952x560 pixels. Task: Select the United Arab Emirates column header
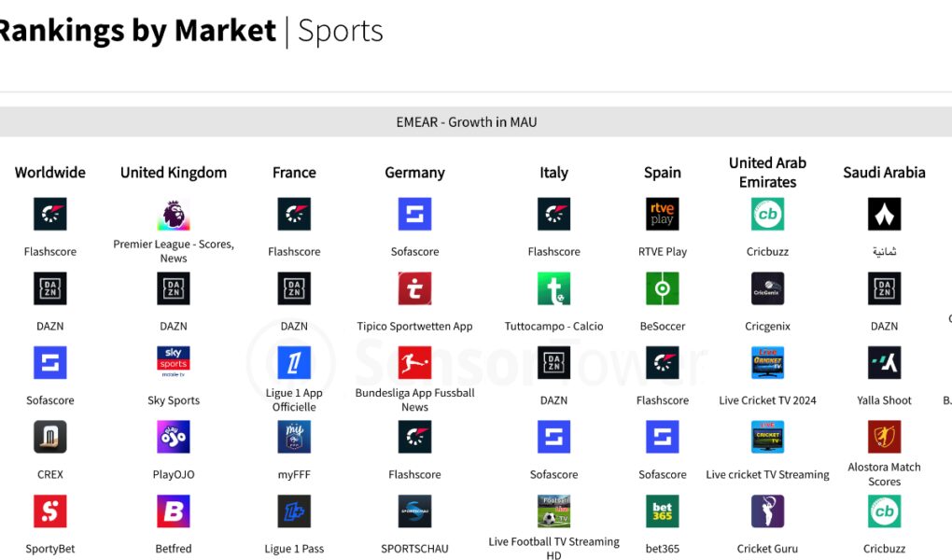point(767,173)
